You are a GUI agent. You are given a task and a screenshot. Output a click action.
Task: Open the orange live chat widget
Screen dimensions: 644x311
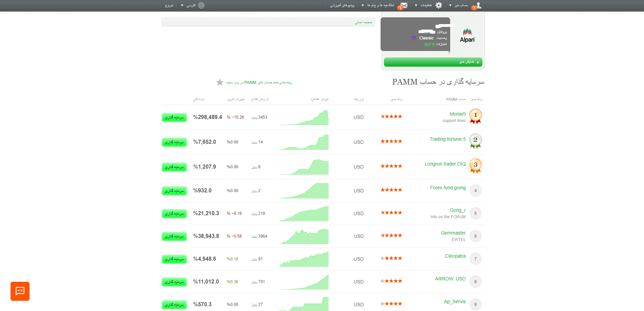tap(20, 291)
